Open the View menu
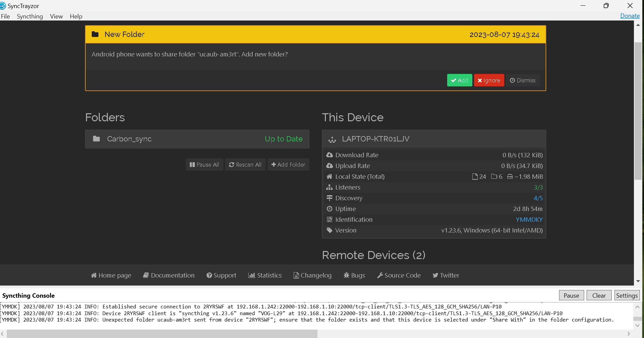Screen dimensions: 644x338 coord(56,16)
